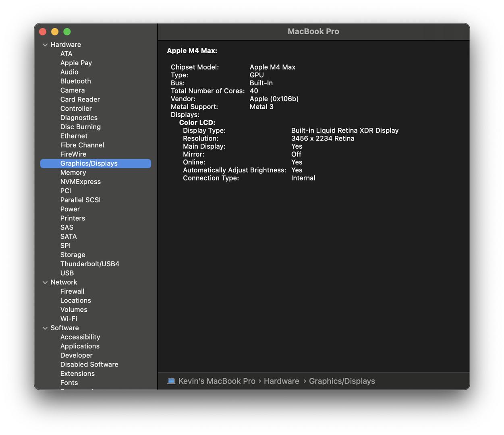
Task: Select the Graphics/Displays sidebar item
Action: pos(89,163)
